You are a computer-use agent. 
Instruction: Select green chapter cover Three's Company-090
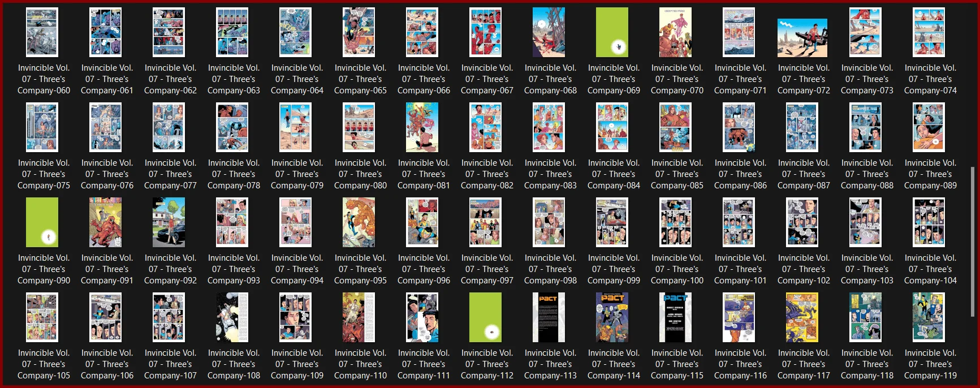pyautogui.click(x=42, y=222)
